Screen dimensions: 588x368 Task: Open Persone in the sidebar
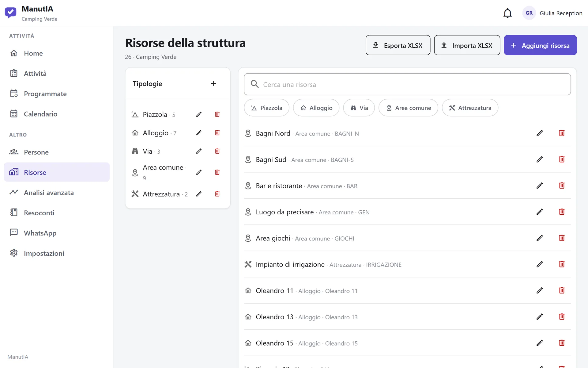pos(57,152)
